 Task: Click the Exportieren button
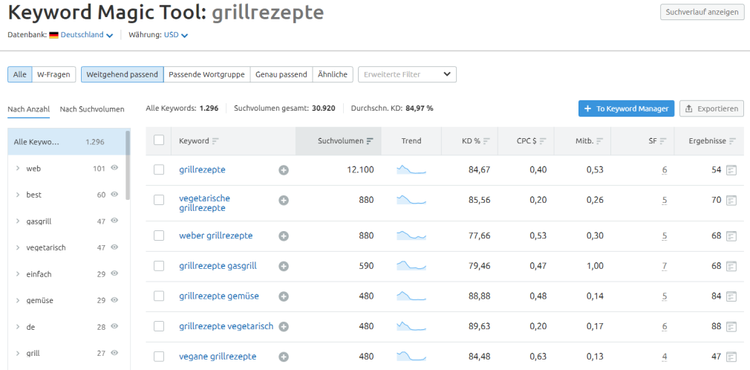pyautogui.click(x=712, y=109)
